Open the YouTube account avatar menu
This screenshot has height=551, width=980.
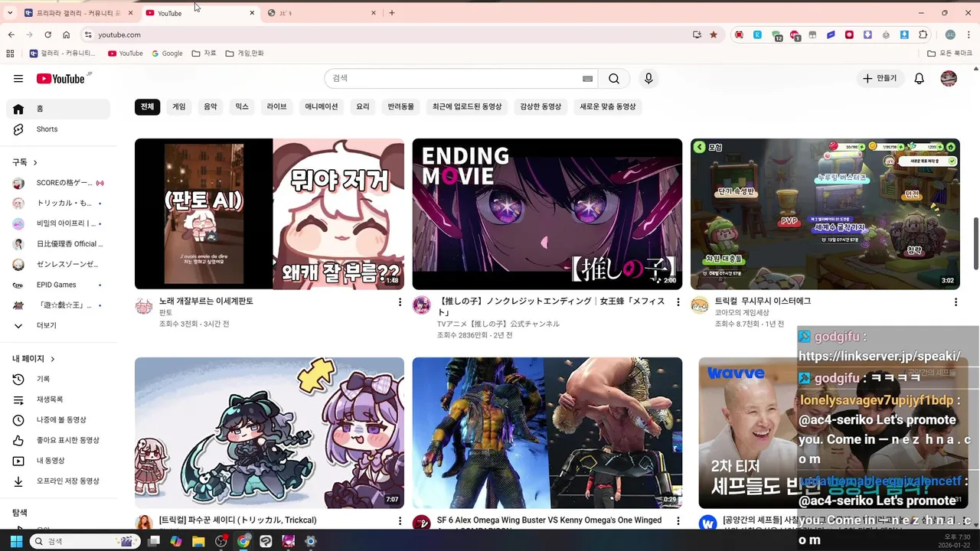949,79
